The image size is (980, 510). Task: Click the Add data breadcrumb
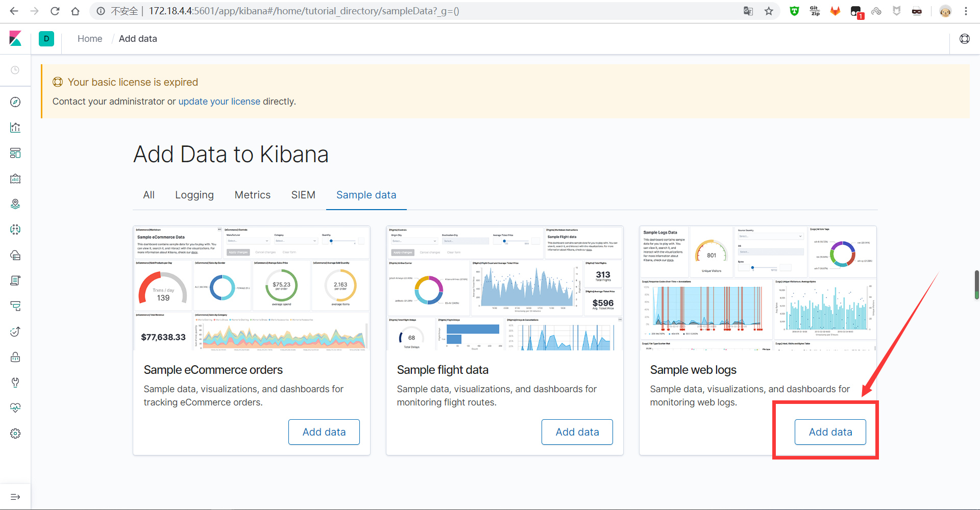pyautogui.click(x=138, y=39)
